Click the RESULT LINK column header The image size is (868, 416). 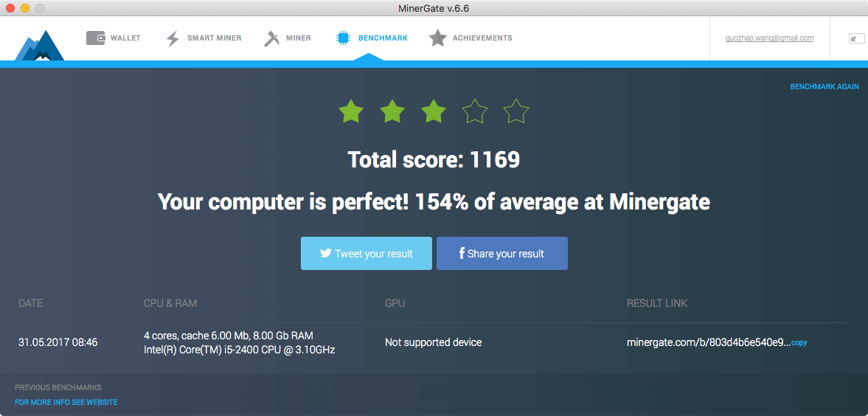point(657,304)
